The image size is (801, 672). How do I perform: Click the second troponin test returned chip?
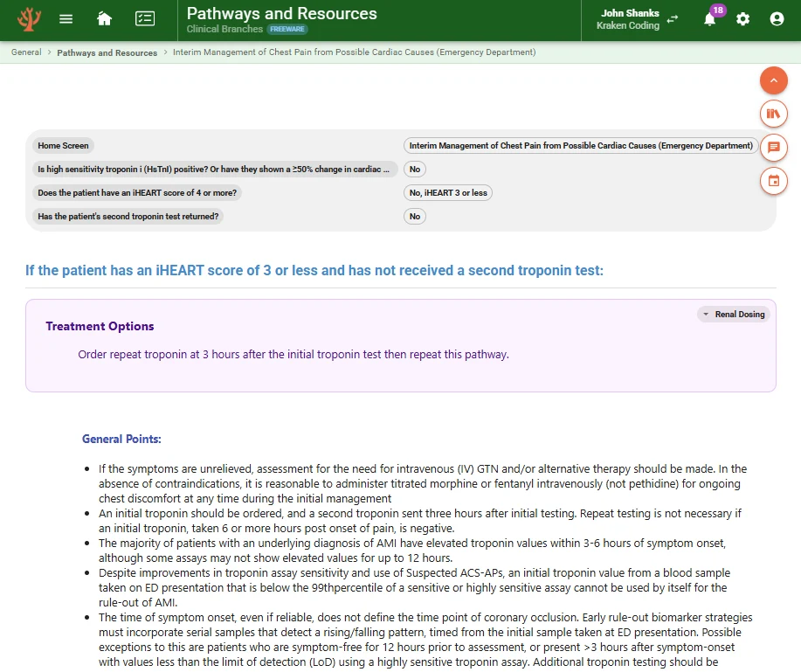[x=128, y=216]
